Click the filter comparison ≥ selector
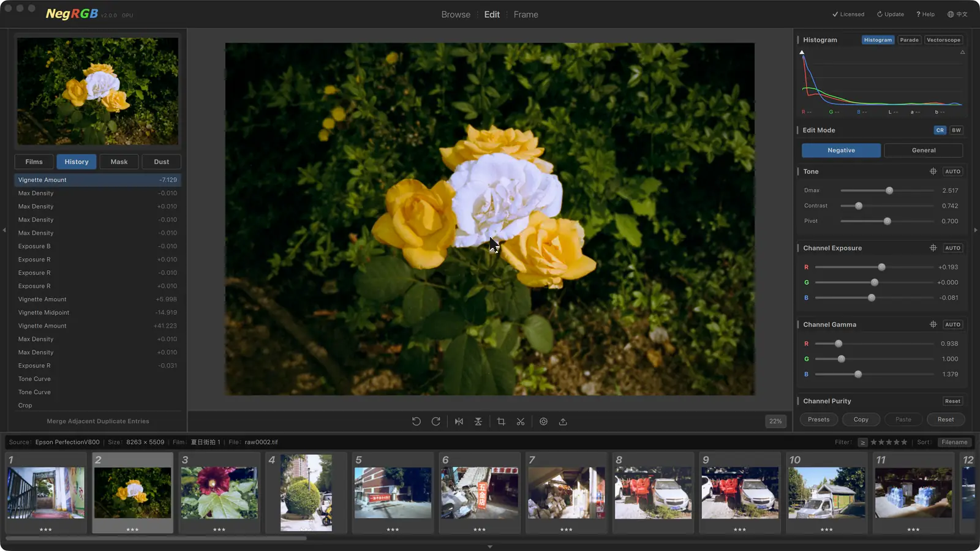The height and width of the screenshot is (551, 980). click(862, 442)
